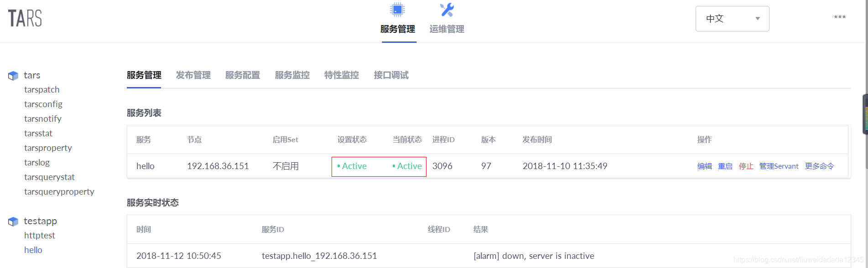Click the 线程ID column header

(439, 230)
